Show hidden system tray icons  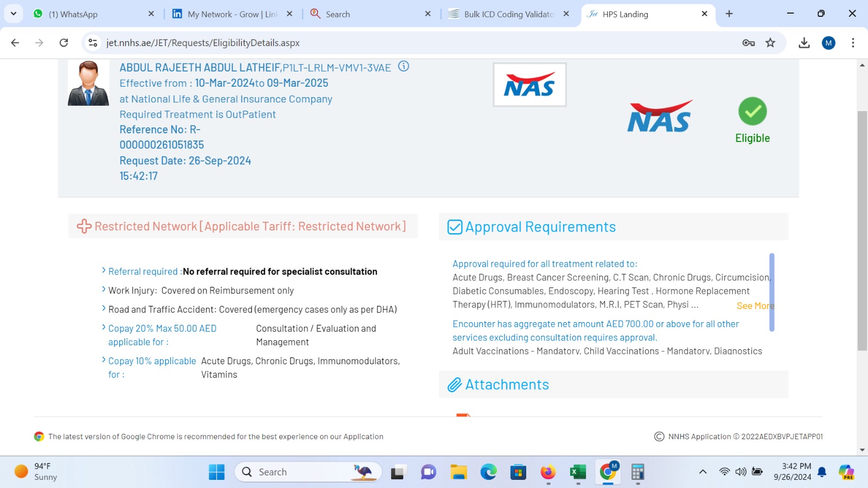pos(703,472)
